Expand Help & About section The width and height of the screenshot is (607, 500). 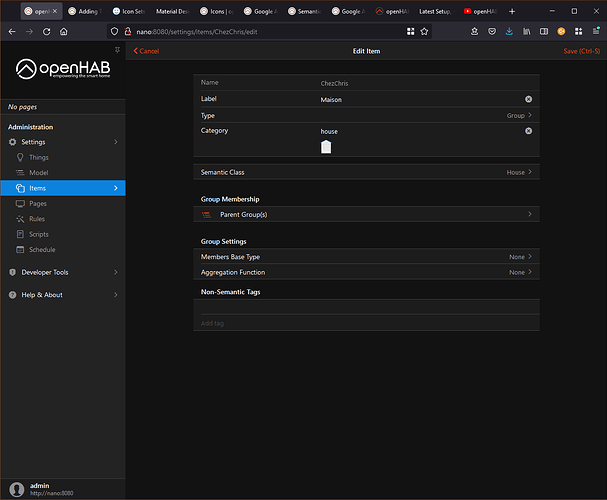click(x=63, y=295)
